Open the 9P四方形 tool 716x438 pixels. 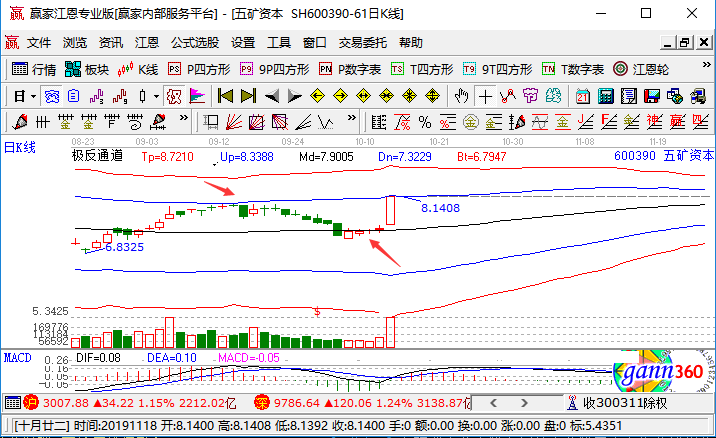[x=274, y=69]
